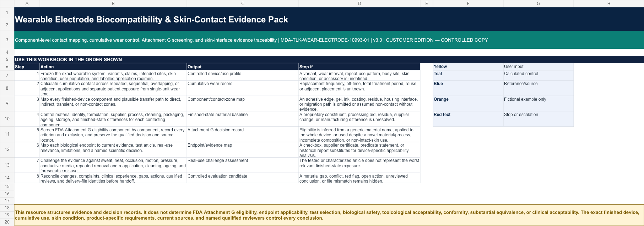Screen dimensions: 644x226
Task: Click stop-if cell 'An adhesive edge, gel, ink'
Action: pyautogui.click(x=359, y=104)
